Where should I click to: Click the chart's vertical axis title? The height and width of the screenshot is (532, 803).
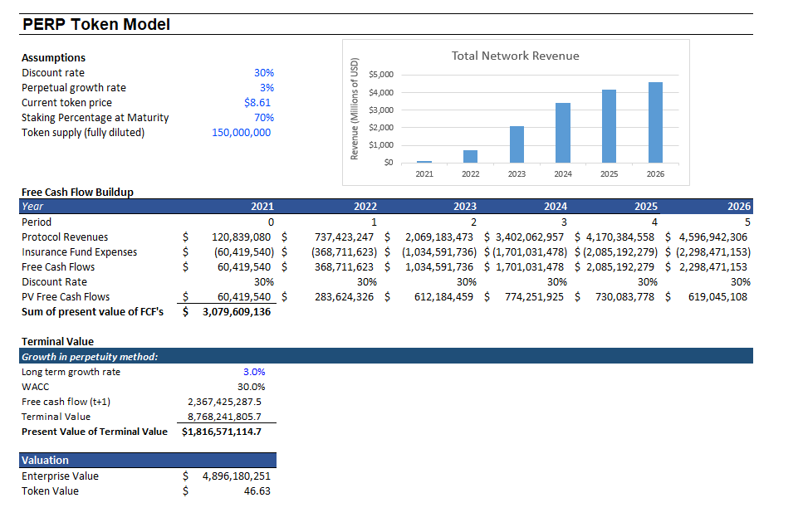click(x=354, y=109)
